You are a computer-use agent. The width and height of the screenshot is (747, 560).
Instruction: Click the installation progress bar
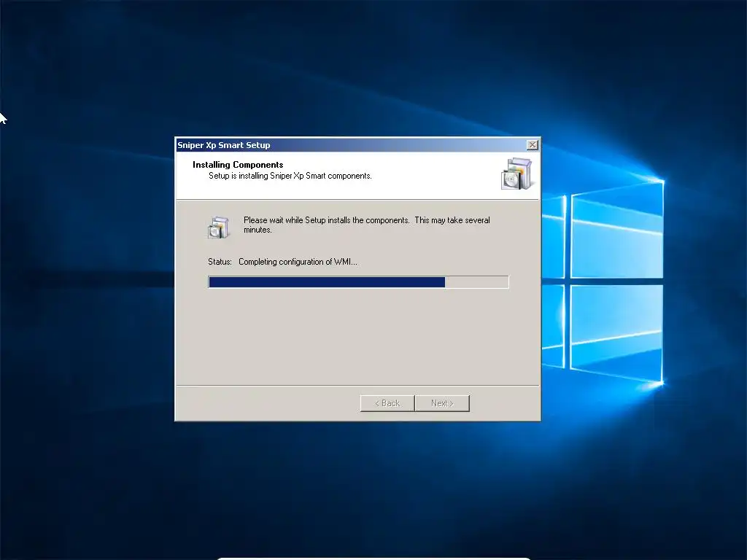[358, 282]
